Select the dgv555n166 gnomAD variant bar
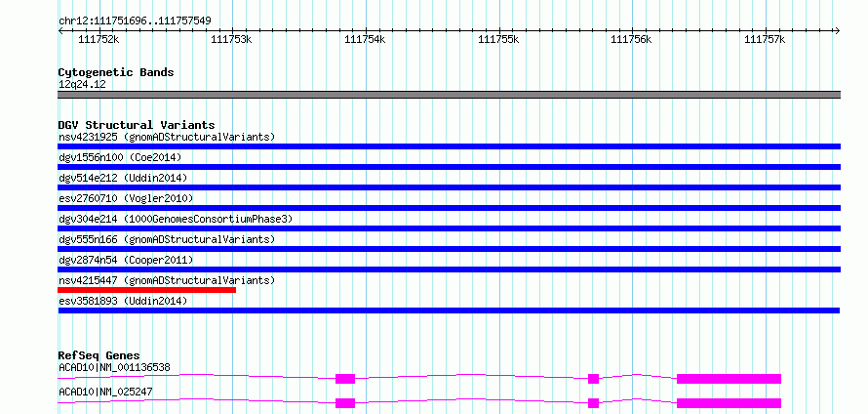 [449, 249]
